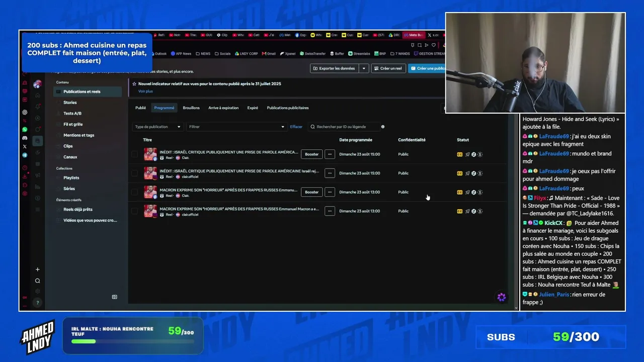644x362 pixels.
Task: Open Stories in the content menu
Action: coord(70,103)
